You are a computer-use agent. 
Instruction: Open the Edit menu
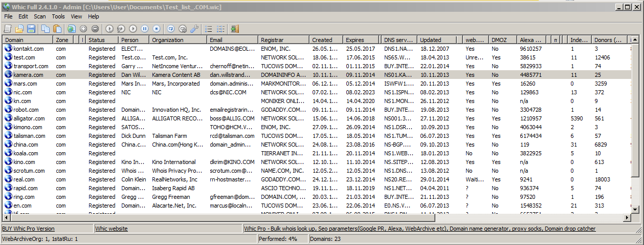(23, 16)
